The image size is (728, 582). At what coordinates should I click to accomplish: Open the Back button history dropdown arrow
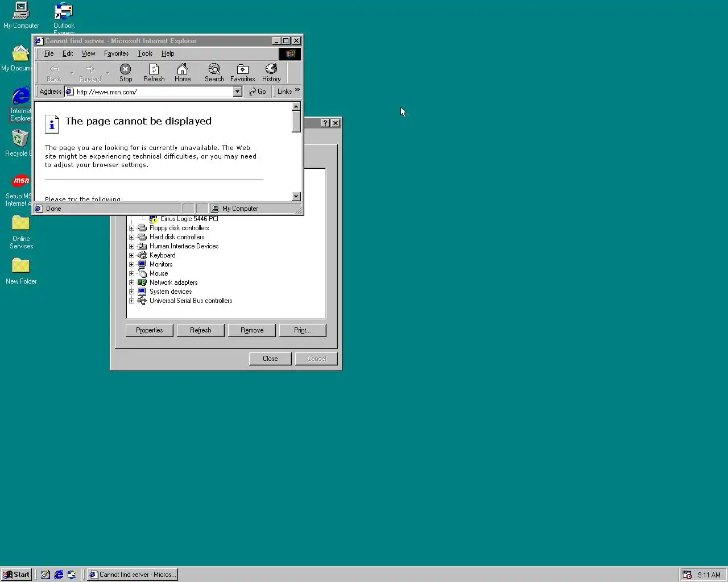click(72, 73)
